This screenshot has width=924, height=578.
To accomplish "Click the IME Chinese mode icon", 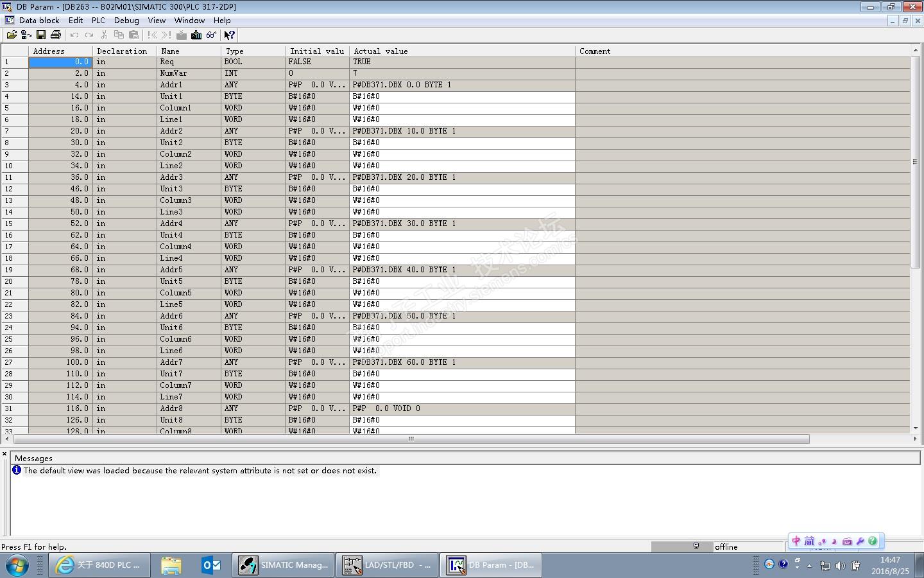I will tap(796, 541).
